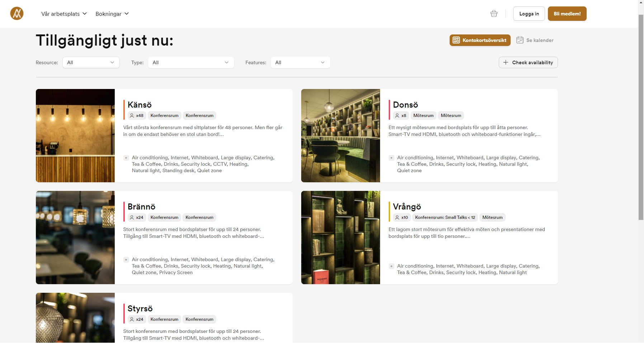644x343 pixels.
Task: Click the Känsö room photo
Action: (75, 136)
